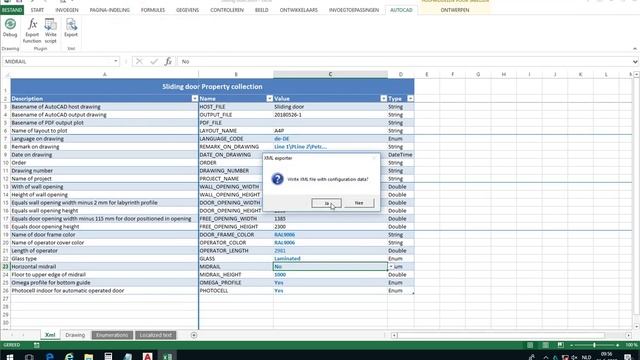This screenshot has height=360, width=640.
Task: Select the value cell 'Laminated'
Action: click(330, 258)
